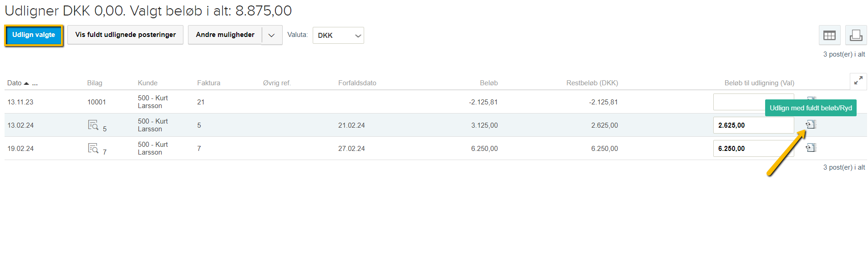Match full amount icon for the 6.250,00 row
Image resolution: width=868 pixels, height=264 pixels.
click(x=811, y=148)
